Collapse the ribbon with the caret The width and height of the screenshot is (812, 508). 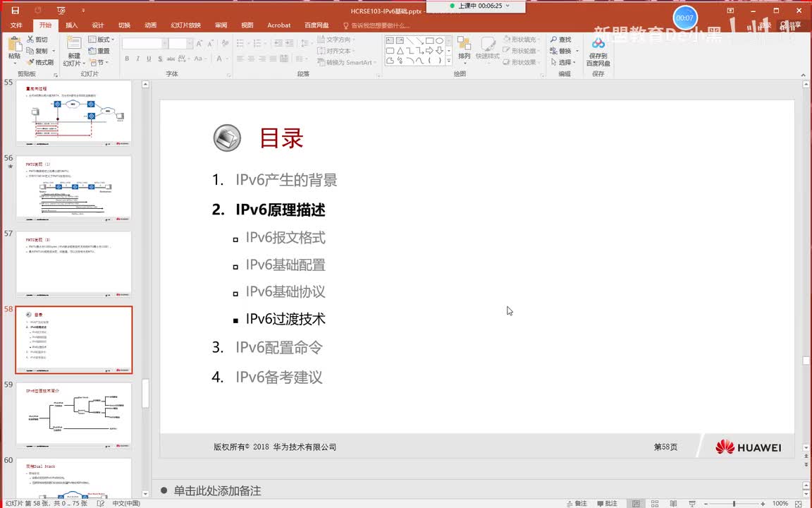(x=804, y=75)
